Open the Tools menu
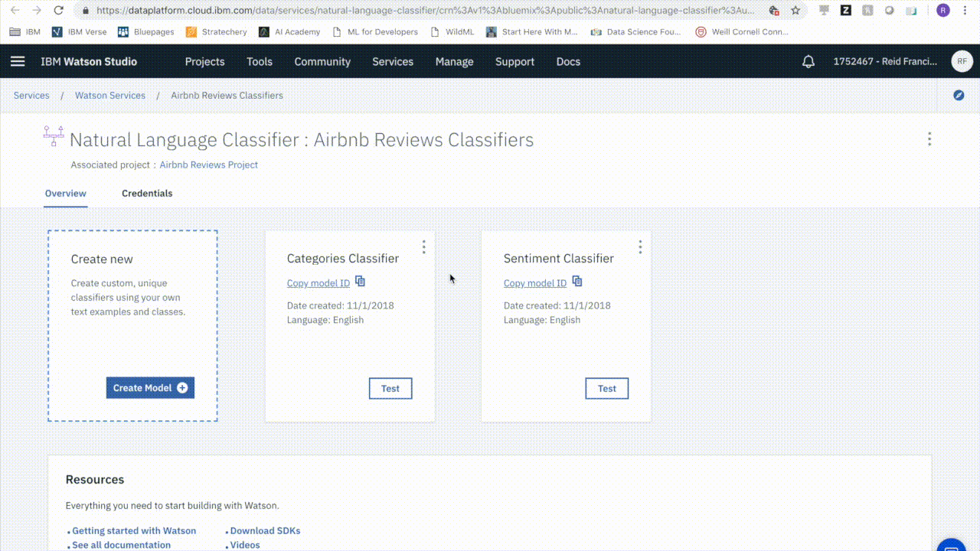The width and height of the screenshot is (980, 551). click(260, 61)
